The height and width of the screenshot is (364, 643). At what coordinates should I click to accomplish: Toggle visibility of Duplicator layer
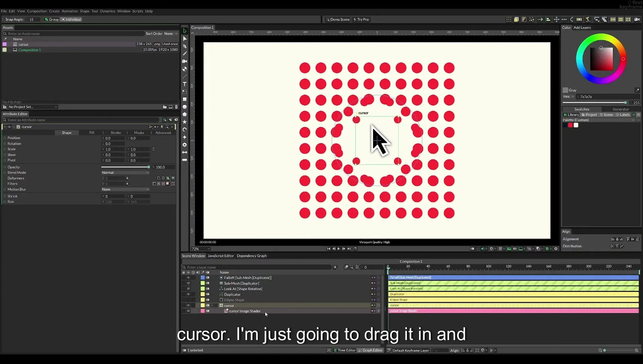pyautogui.click(x=188, y=294)
